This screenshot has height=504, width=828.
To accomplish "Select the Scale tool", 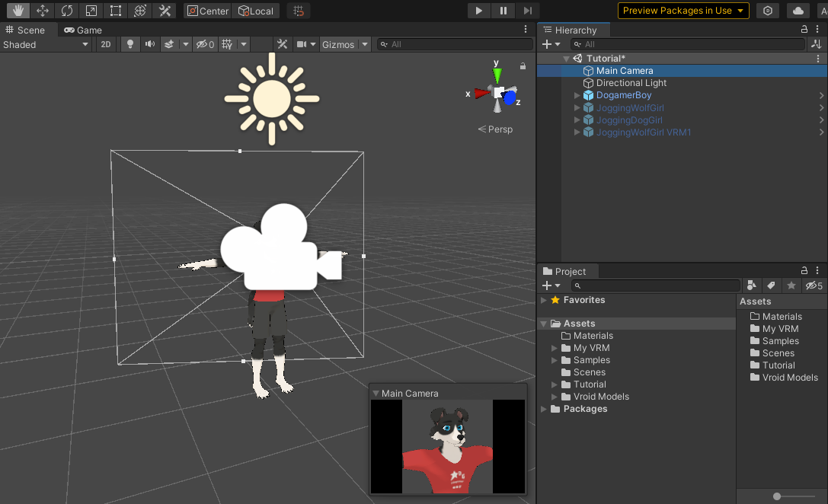I will [91, 11].
